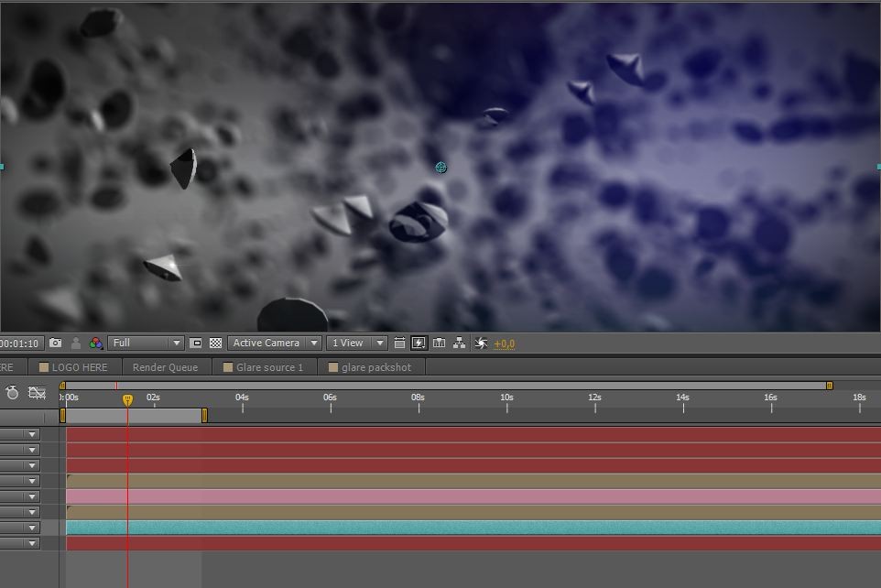Viewport: 881px width, 588px height.
Task: Click the Reset Exposure aperture icon
Action: (x=481, y=343)
